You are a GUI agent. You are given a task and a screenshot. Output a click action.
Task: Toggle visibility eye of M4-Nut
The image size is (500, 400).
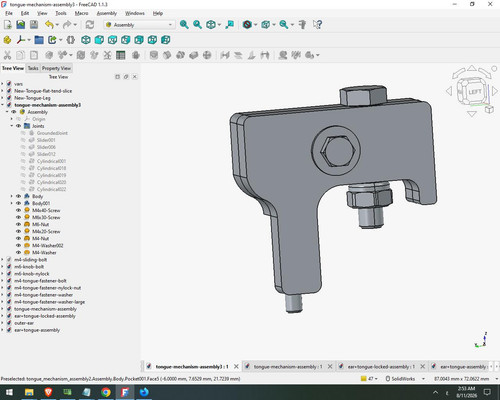point(19,238)
